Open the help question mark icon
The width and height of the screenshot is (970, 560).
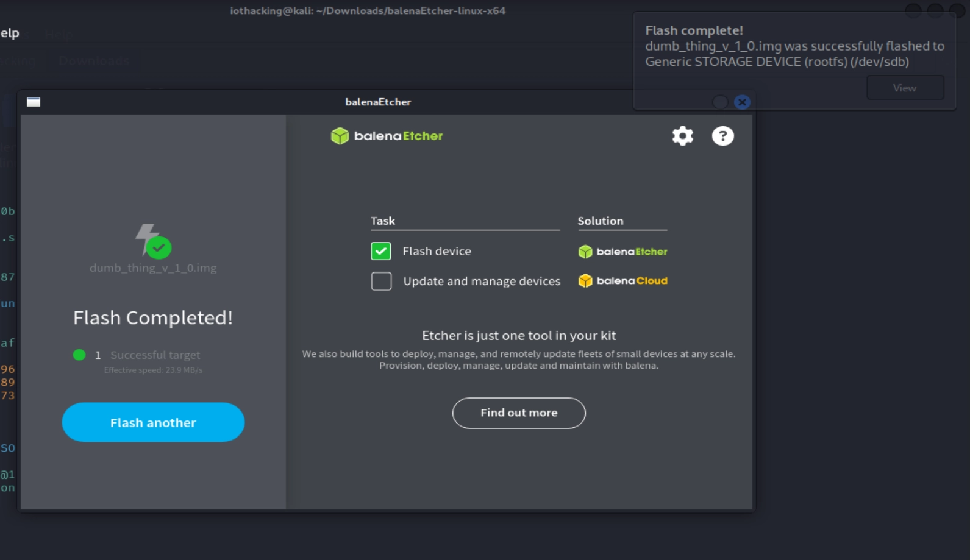(722, 136)
